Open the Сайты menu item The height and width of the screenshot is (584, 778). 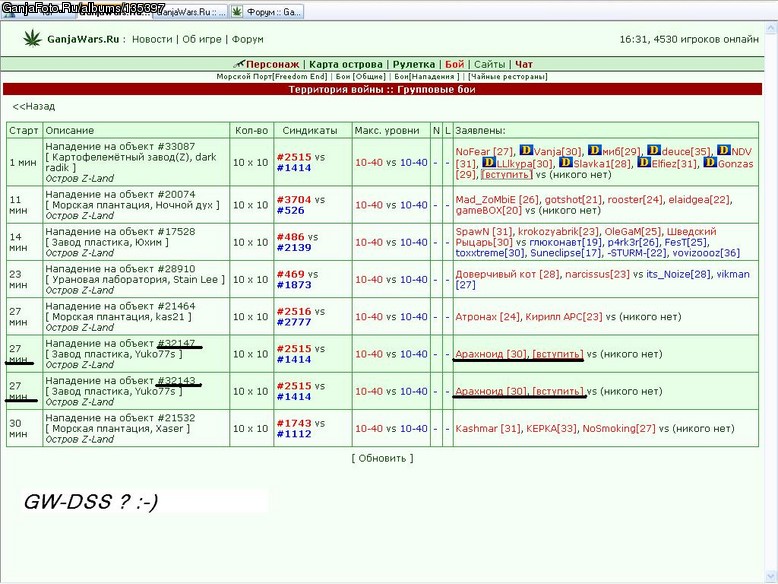489,65
